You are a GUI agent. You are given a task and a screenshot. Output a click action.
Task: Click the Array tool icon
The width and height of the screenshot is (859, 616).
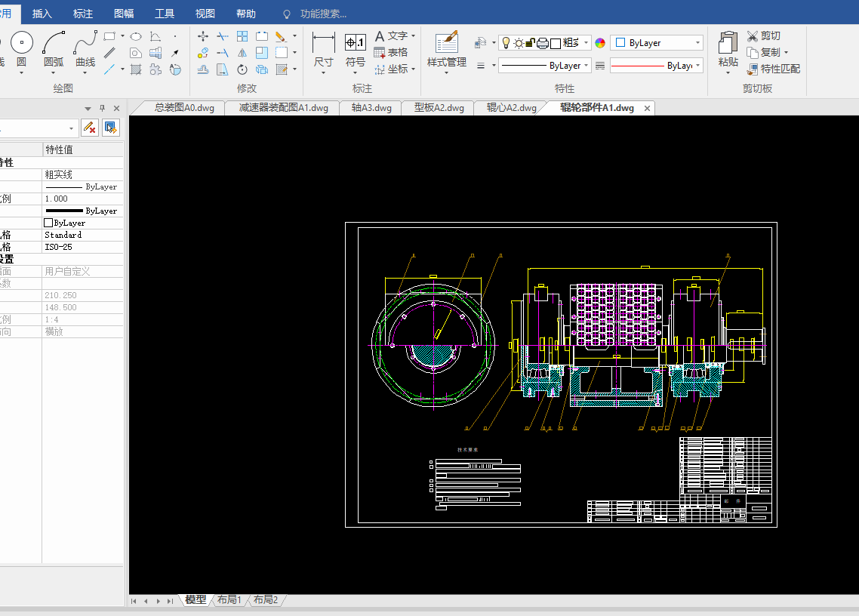[x=242, y=37]
